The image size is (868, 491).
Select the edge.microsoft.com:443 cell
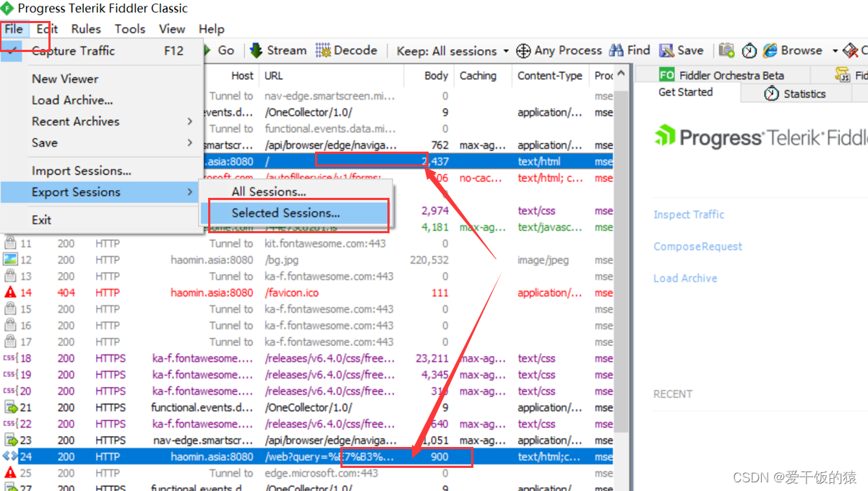[x=321, y=473]
